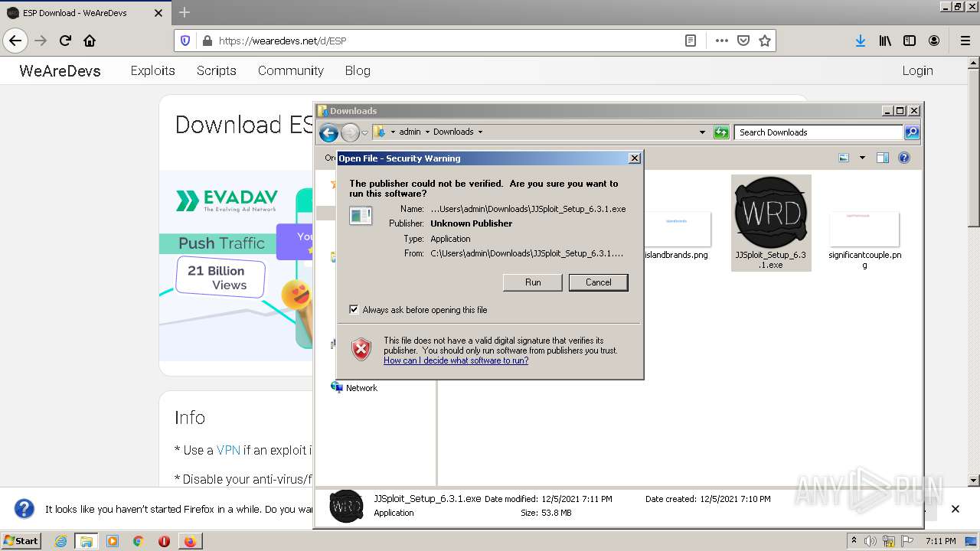This screenshot has height=551, width=980.
Task: Close the security warning dialog
Action: point(634,158)
